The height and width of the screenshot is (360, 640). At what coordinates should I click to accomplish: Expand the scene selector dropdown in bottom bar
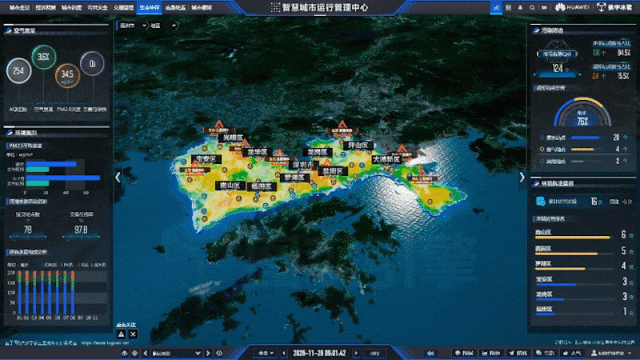176,353
